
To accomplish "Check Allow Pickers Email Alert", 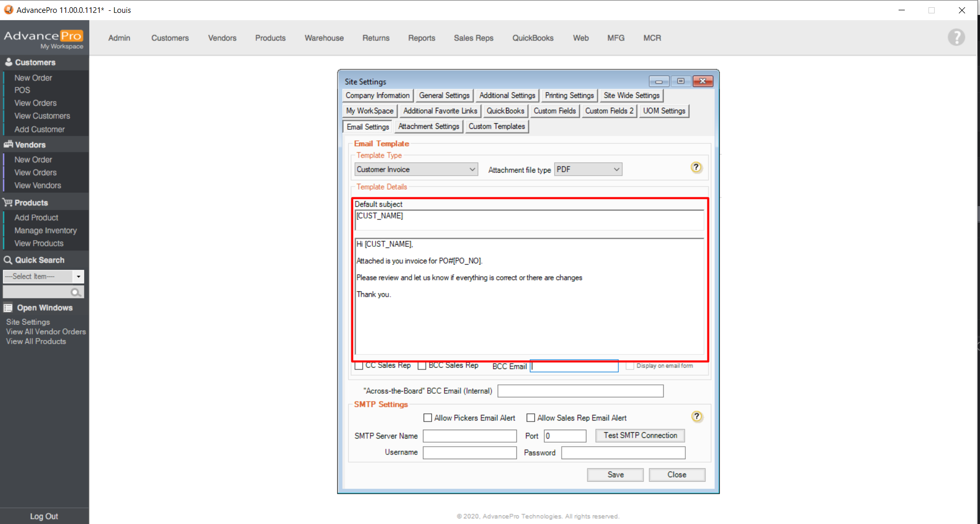I will [x=428, y=418].
